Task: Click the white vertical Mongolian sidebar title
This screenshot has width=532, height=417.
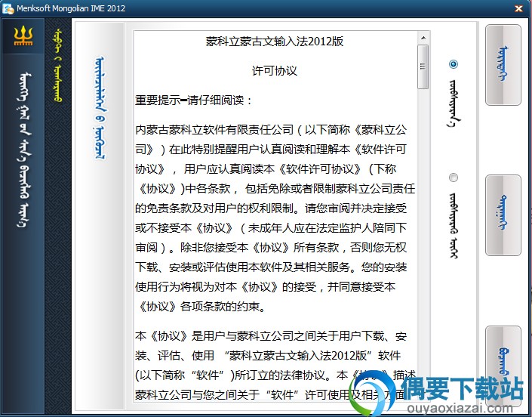Action: coord(23,150)
